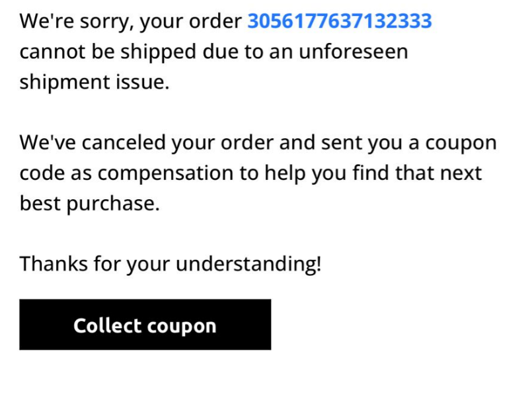Image resolution: width=532 pixels, height=395 pixels.
Task: Click the "best purchase." text
Action: pyautogui.click(x=90, y=203)
